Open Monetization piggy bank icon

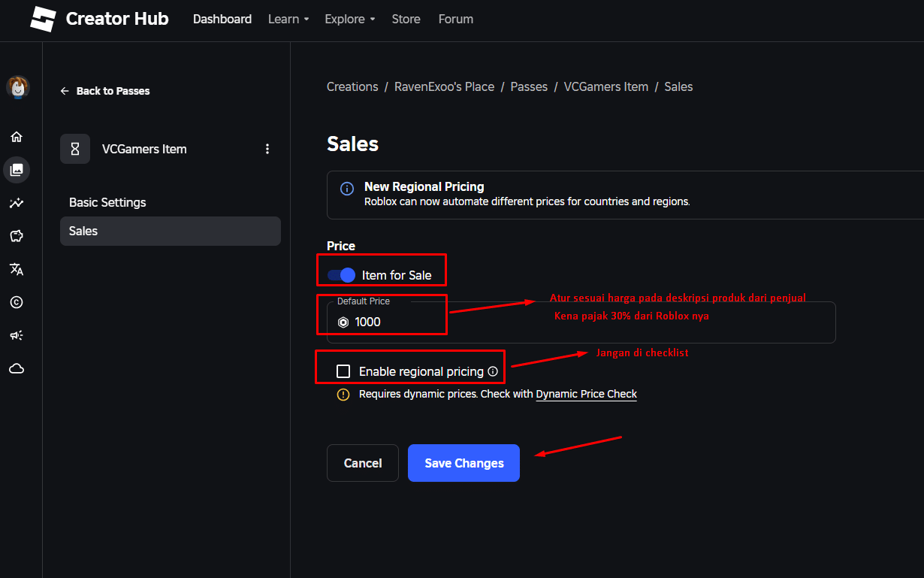(x=17, y=236)
